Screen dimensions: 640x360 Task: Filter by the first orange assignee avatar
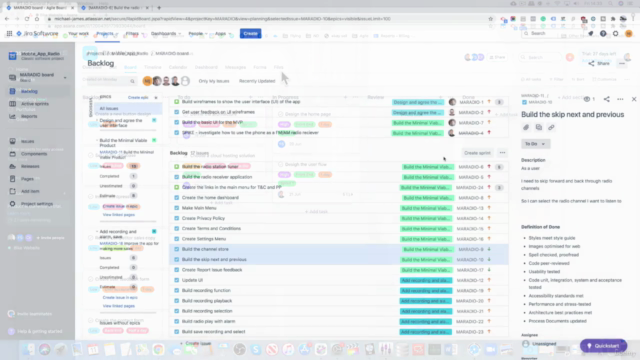pos(147,81)
